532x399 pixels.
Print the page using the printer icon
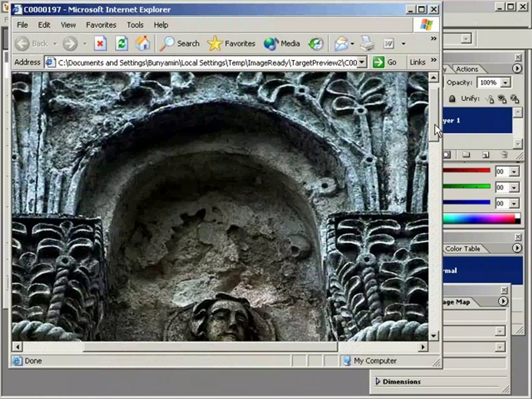pos(367,43)
